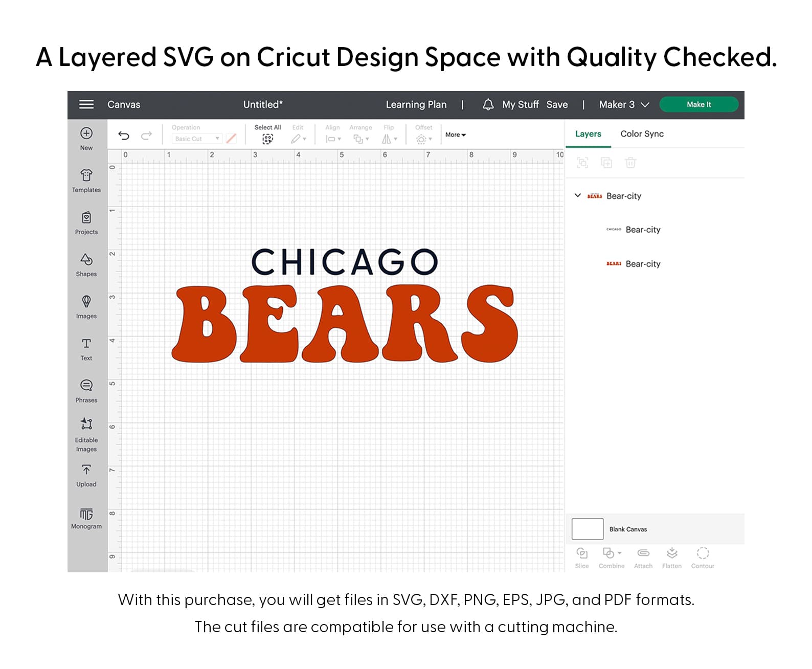The height and width of the screenshot is (669, 812).
Task: Switch to the Color Sync tab
Action: [x=642, y=134]
